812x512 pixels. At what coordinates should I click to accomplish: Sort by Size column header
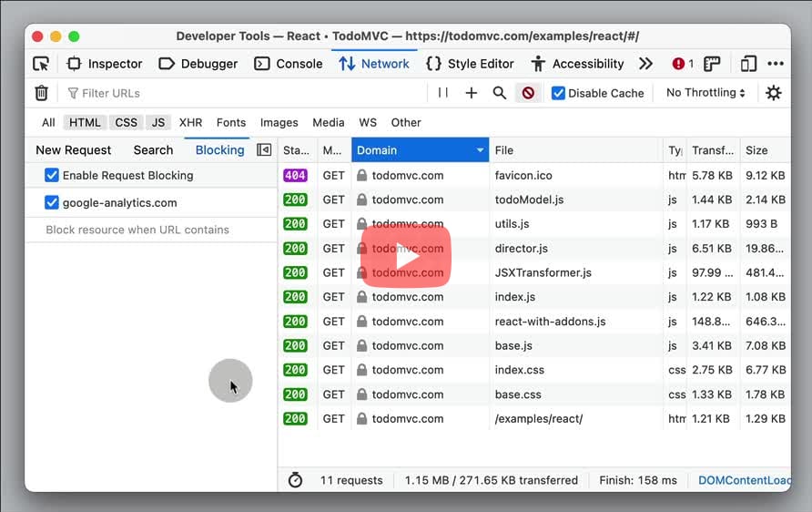coord(765,150)
